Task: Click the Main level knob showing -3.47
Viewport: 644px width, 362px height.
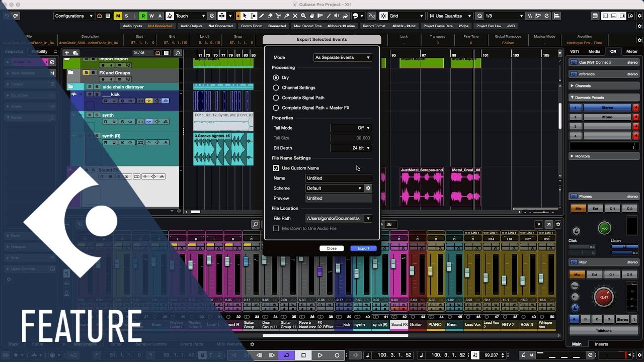Action: point(603,297)
